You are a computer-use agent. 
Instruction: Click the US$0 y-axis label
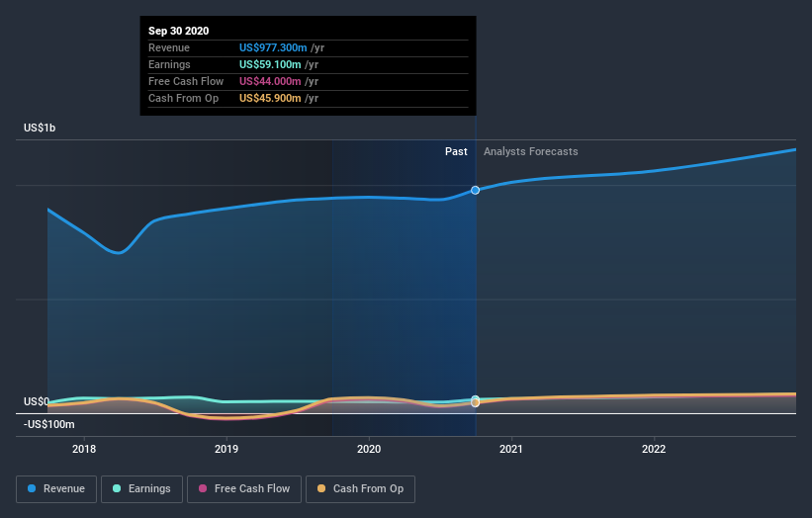pos(37,401)
